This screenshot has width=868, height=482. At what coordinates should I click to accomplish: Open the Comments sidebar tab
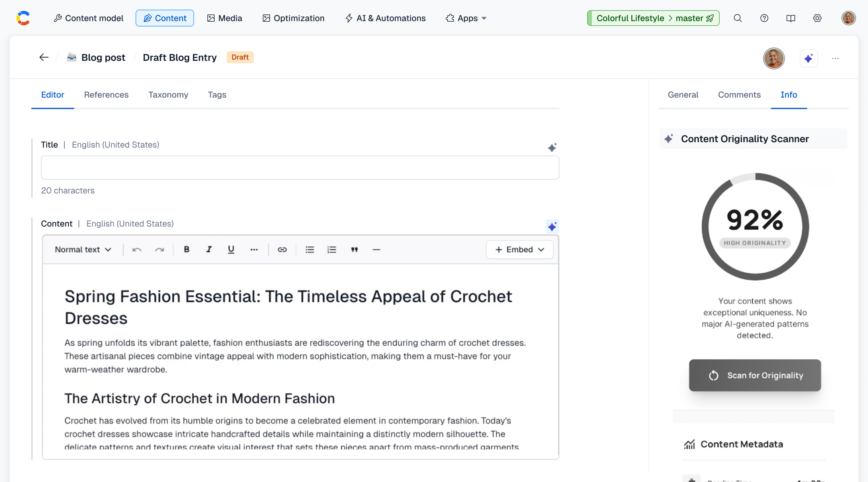[739, 95]
